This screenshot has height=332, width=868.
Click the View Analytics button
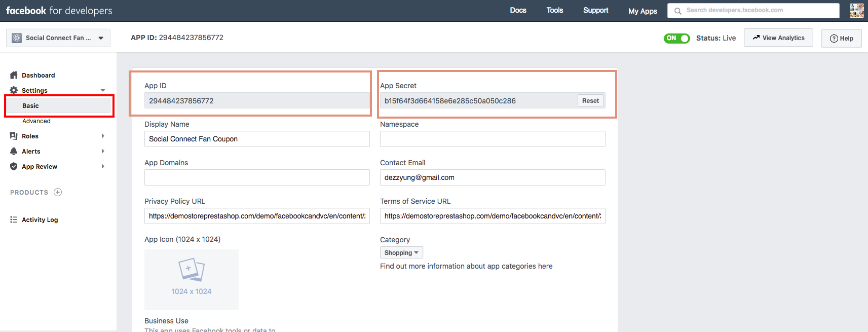(x=778, y=38)
